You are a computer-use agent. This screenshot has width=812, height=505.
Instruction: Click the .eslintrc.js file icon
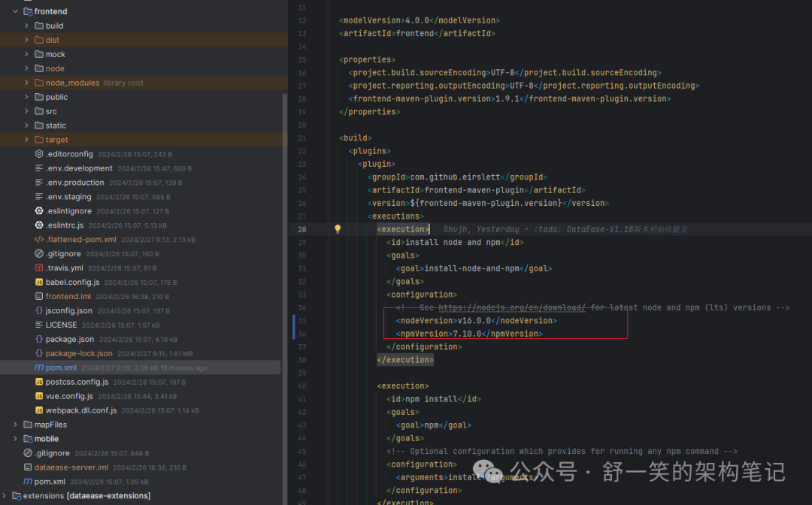pos(39,225)
